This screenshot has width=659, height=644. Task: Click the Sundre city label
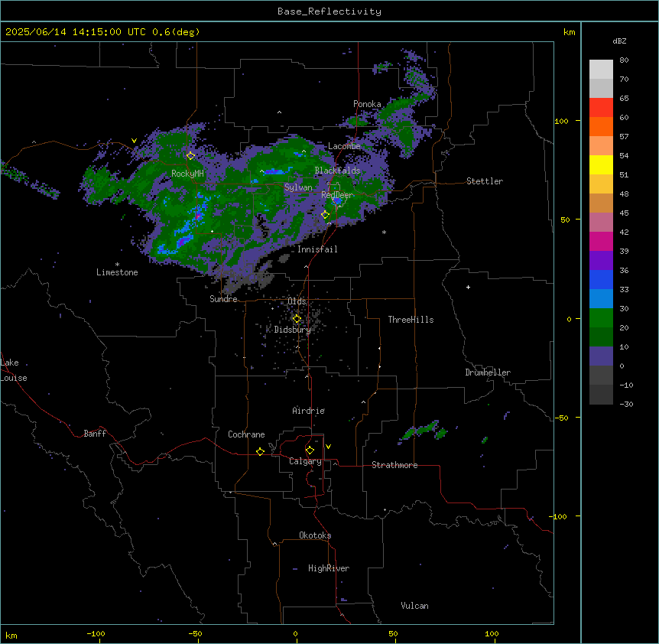point(223,299)
